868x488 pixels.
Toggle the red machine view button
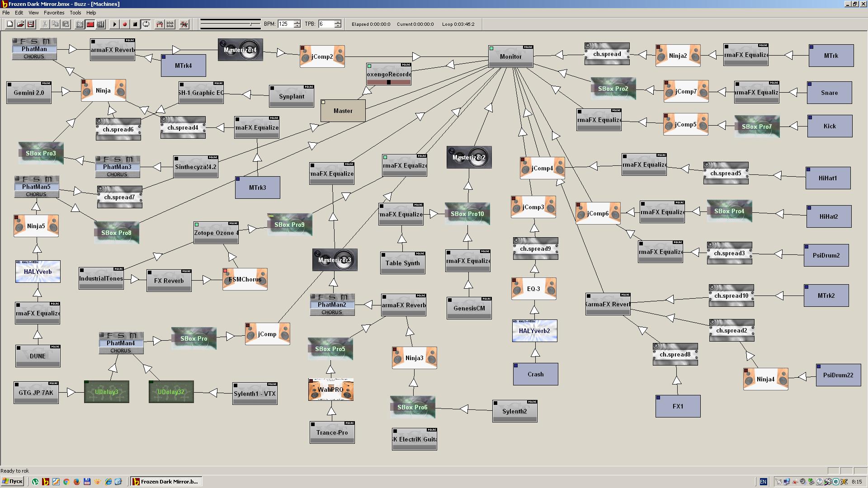[90, 24]
